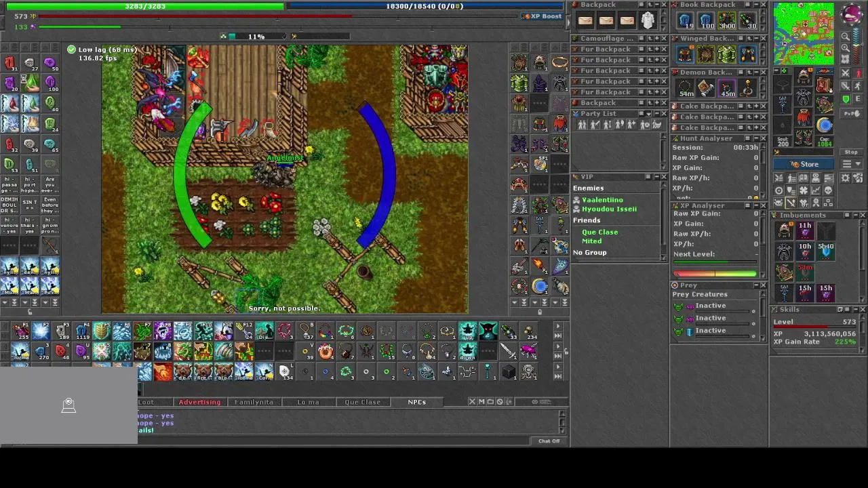Select the black cube action bar slot
The height and width of the screenshot is (488, 868).
(508, 372)
